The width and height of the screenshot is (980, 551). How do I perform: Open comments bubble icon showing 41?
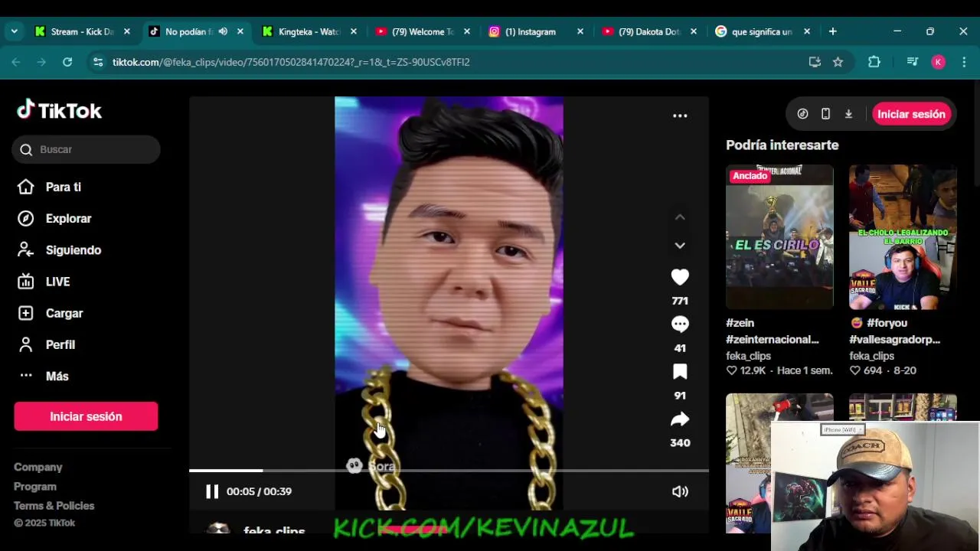(x=680, y=324)
